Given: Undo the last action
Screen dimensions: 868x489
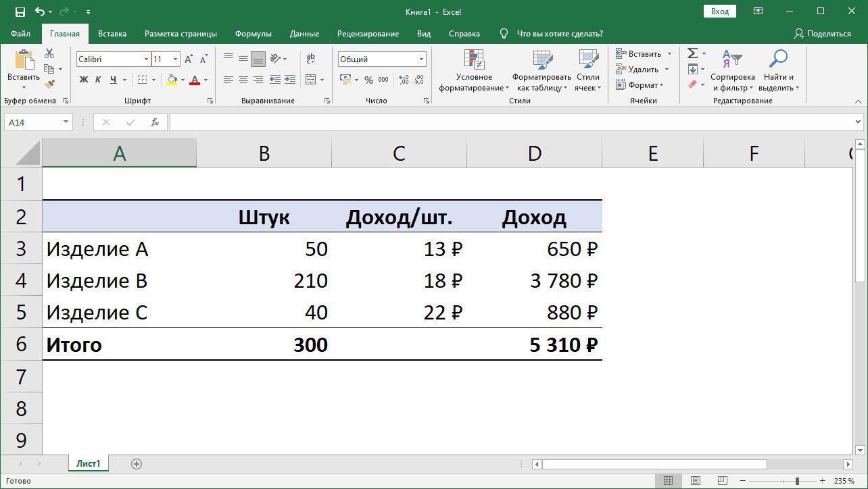Looking at the screenshot, I should pos(40,11).
